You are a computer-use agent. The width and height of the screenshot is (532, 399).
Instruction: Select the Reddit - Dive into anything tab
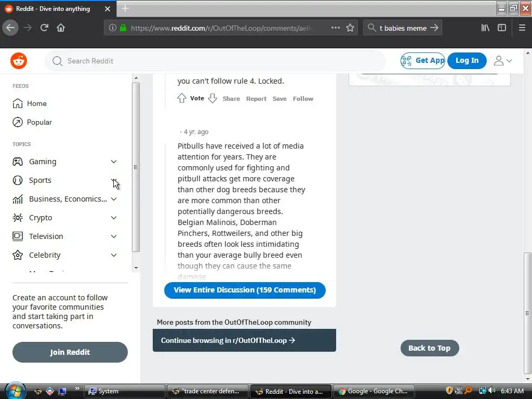point(58,9)
